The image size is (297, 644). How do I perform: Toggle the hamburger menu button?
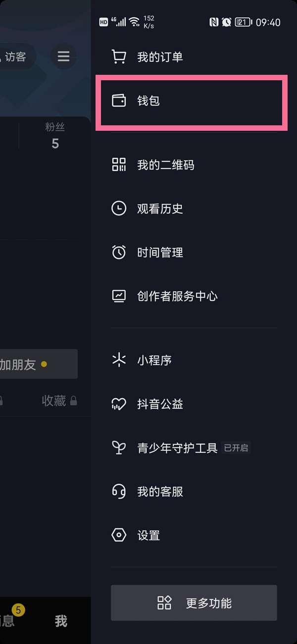click(63, 56)
